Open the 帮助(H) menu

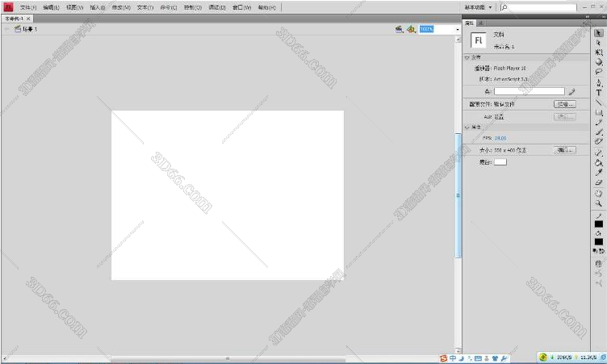[x=266, y=7]
